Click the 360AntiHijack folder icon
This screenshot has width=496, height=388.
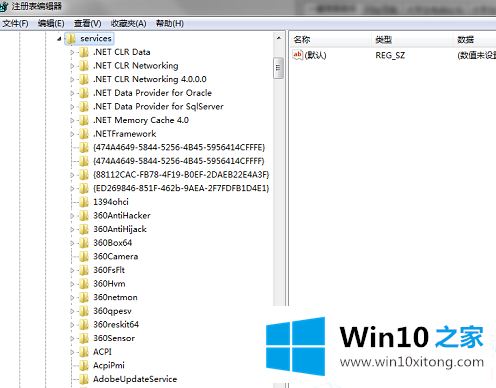tap(84, 229)
